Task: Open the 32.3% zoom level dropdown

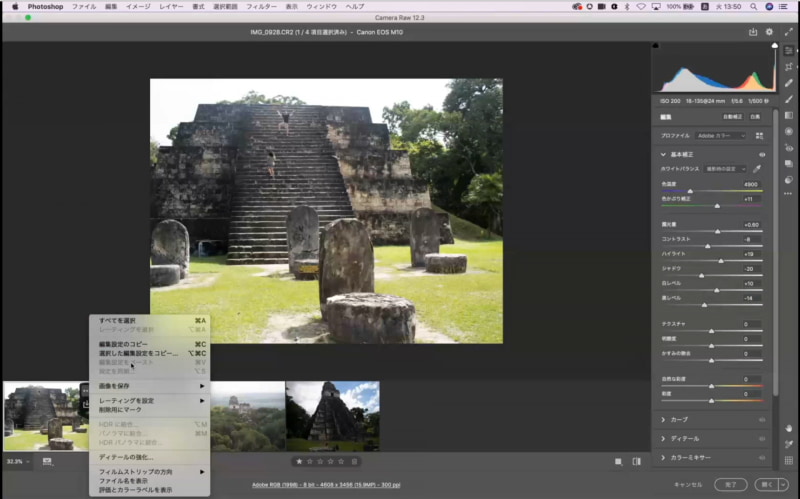Action: coord(18,462)
